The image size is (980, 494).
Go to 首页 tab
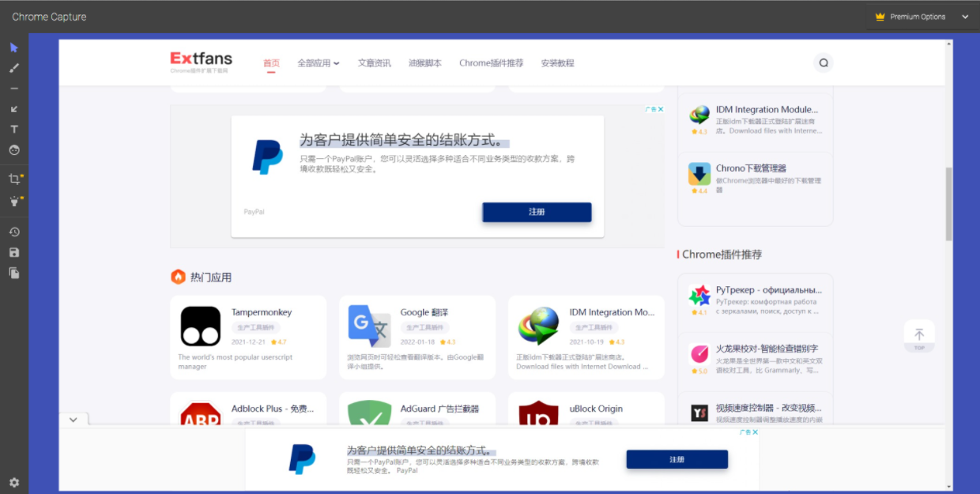click(x=271, y=63)
